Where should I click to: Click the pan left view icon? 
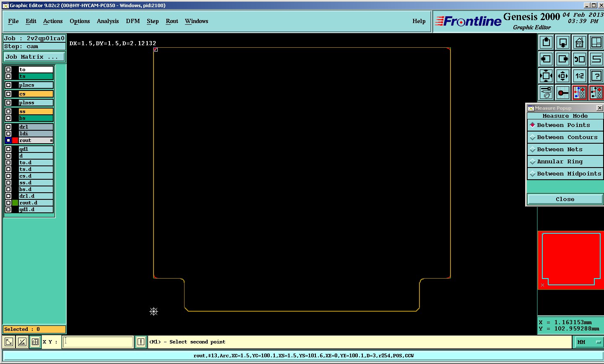[x=546, y=59]
